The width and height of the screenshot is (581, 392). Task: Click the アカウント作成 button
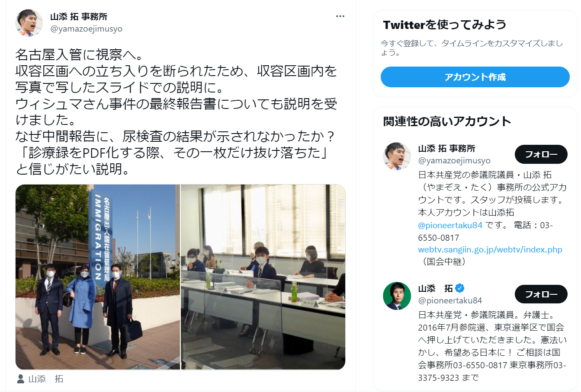point(475,77)
